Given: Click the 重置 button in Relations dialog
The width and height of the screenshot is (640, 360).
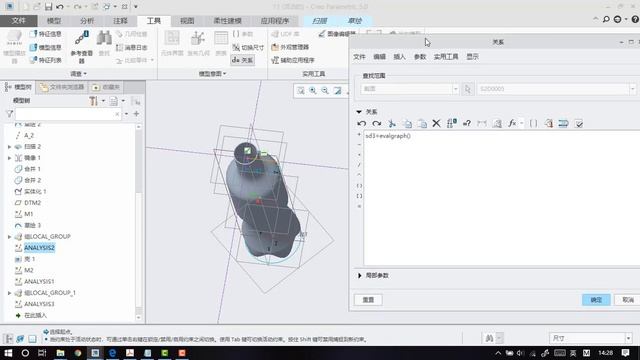Looking at the screenshot, I should pos(368,300).
